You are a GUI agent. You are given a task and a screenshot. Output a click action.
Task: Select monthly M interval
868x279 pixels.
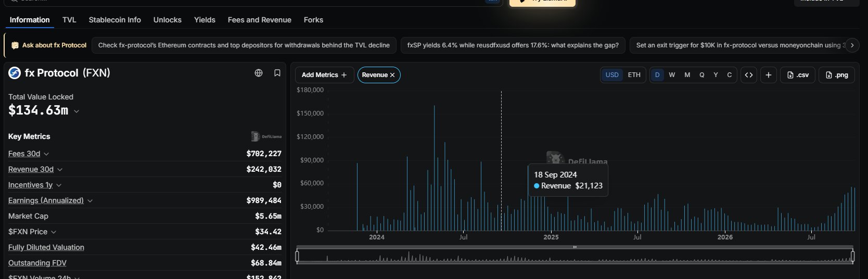687,75
